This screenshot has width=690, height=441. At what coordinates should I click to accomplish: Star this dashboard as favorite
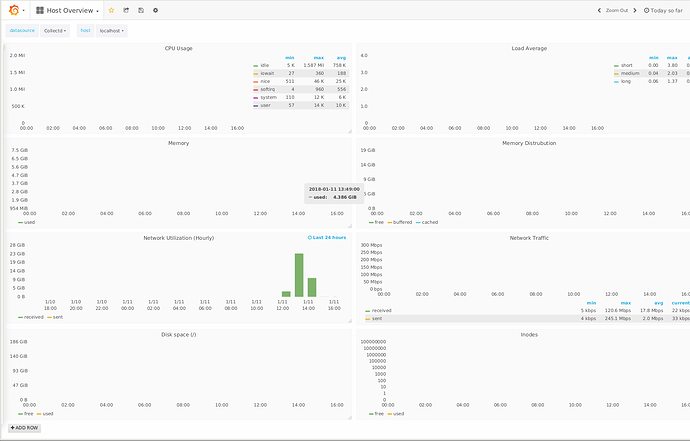pyautogui.click(x=111, y=10)
